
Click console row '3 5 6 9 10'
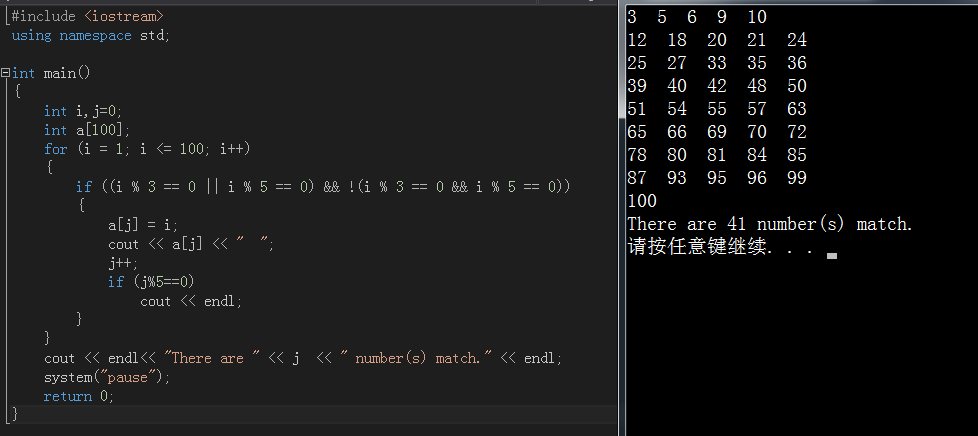click(x=697, y=17)
